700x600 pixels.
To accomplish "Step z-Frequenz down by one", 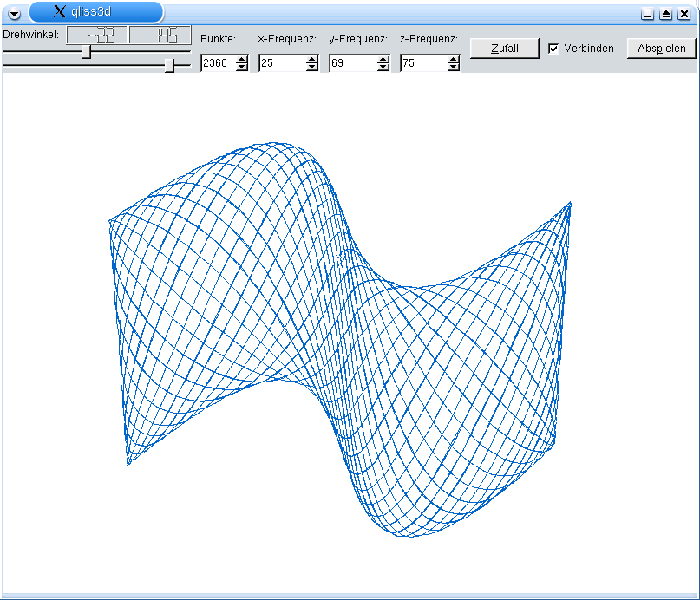I will tap(453, 67).
